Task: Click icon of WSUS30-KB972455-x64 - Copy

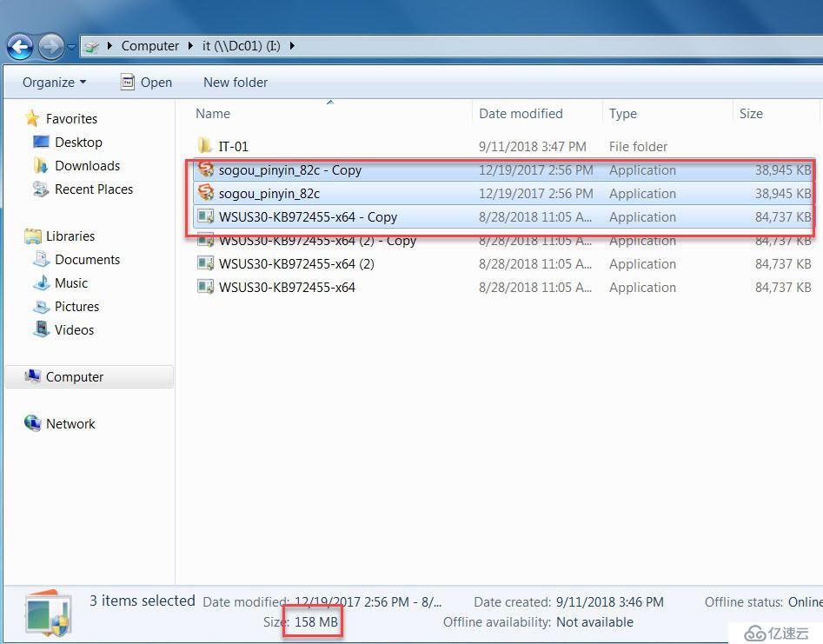Action: pyautogui.click(x=205, y=216)
